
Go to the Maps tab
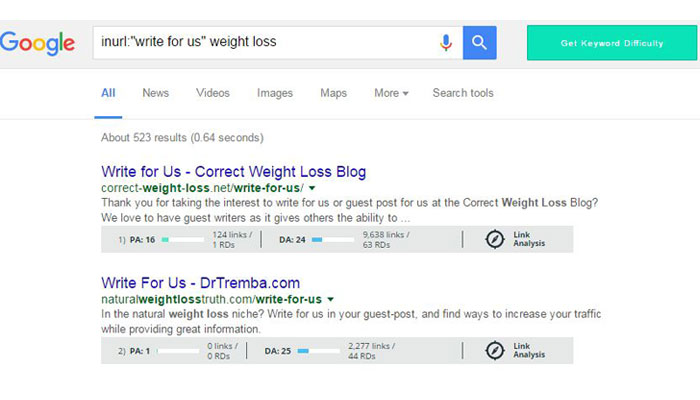pyautogui.click(x=333, y=93)
